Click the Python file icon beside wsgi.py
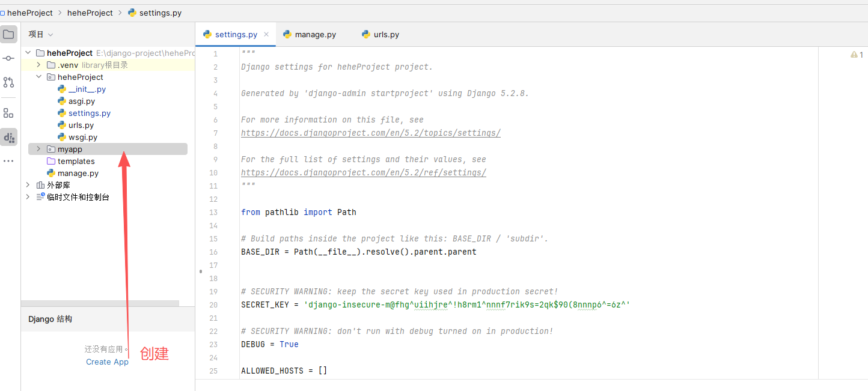Viewport: 868px width, 391px height. pyautogui.click(x=61, y=137)
